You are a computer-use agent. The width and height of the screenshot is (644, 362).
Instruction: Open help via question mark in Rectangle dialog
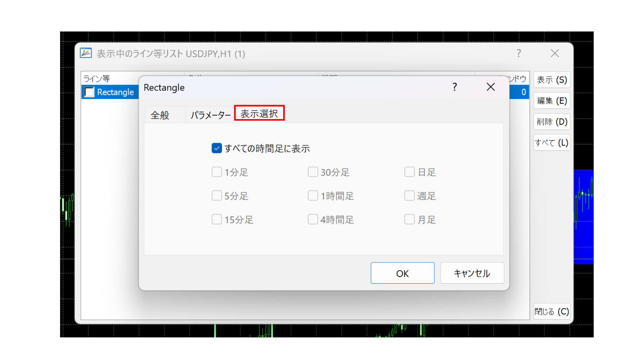[454, 87]
